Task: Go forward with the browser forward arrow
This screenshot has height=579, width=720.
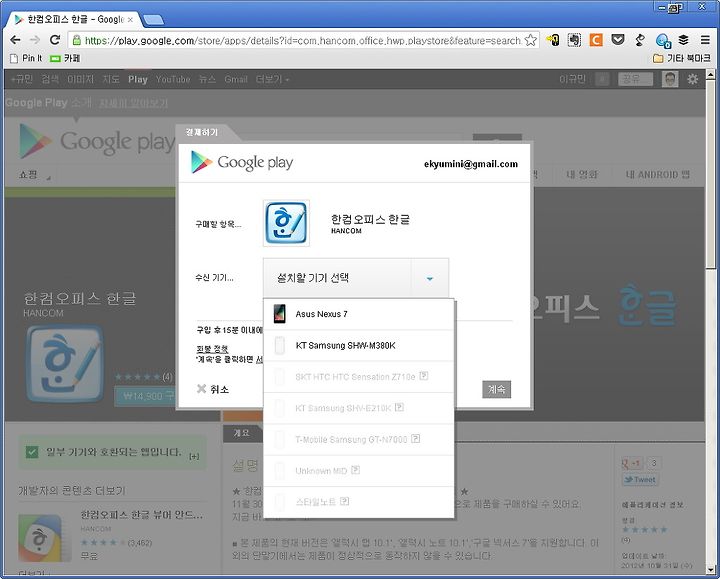Action: [35, 40]
